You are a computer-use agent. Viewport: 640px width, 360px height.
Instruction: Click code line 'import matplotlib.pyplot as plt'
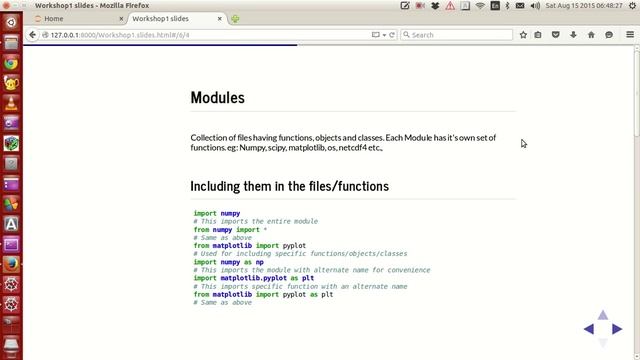coord(254,278)
